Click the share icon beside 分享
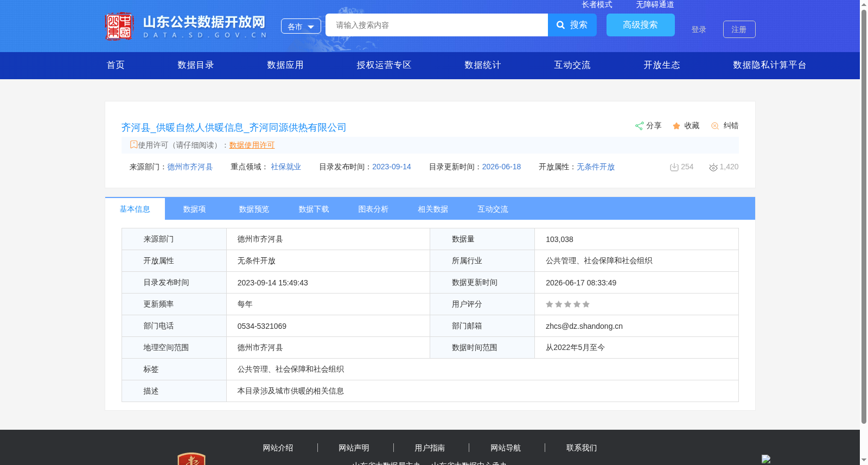The width and height of the screenshot is (868, 465). [x=640, y=126]
